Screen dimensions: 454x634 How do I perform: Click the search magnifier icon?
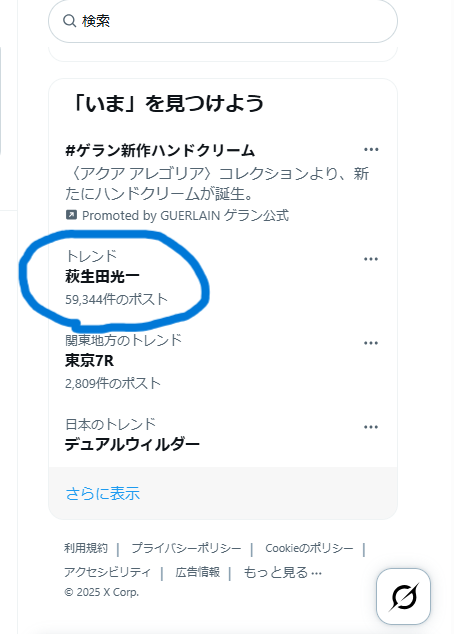(x=70, y=21)
